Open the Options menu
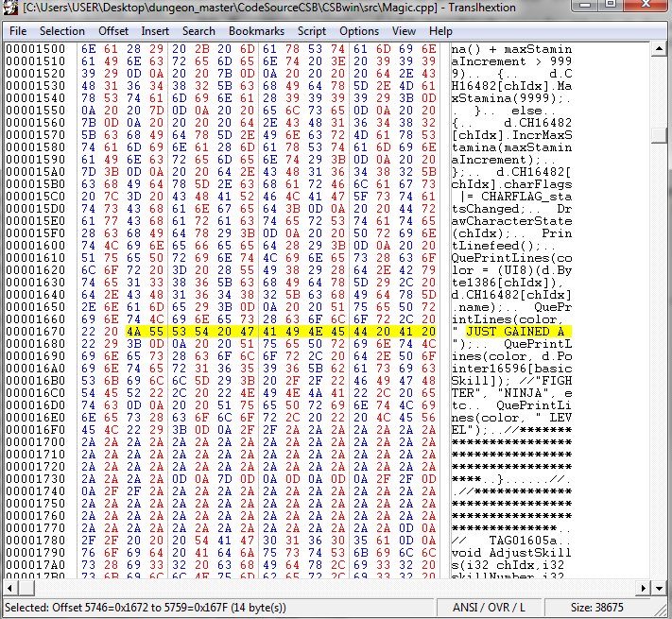 359,31
